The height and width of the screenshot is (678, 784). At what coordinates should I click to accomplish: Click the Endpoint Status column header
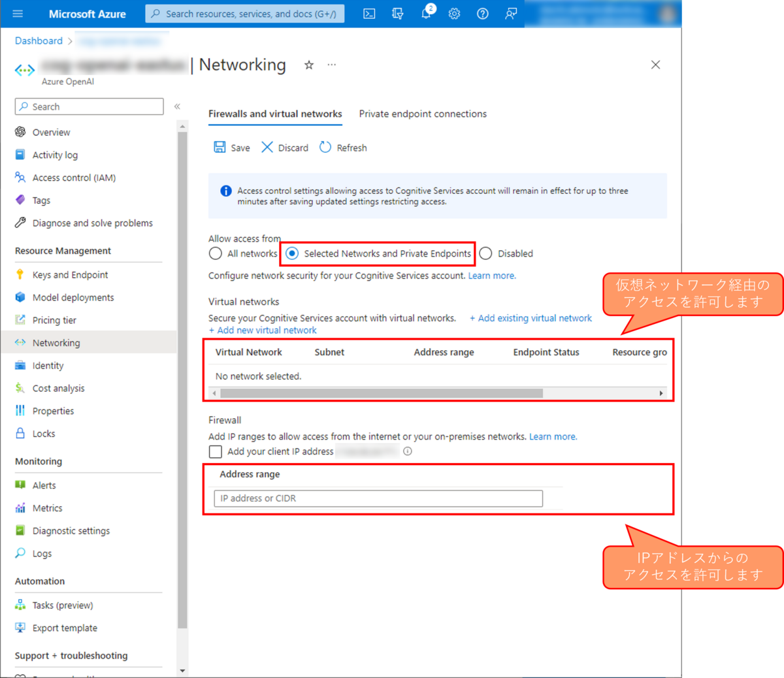tap(546, 352)
